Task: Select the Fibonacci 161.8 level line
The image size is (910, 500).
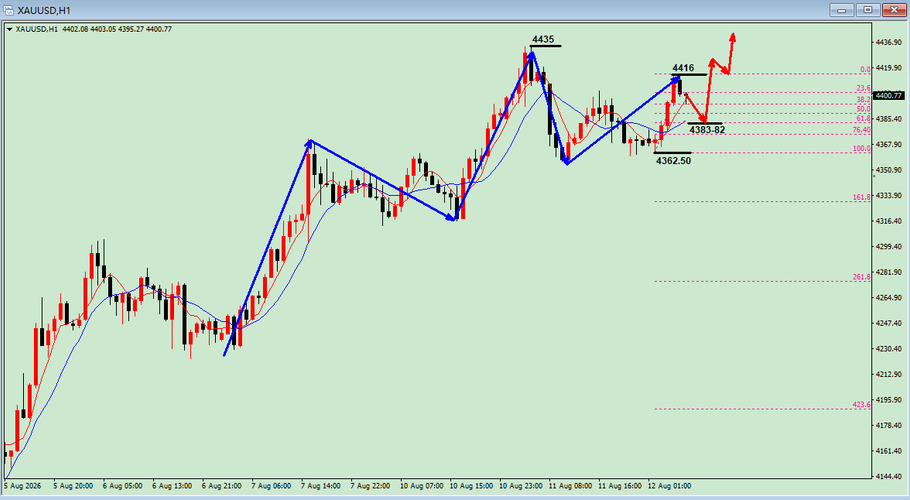Action: point(763,201)
